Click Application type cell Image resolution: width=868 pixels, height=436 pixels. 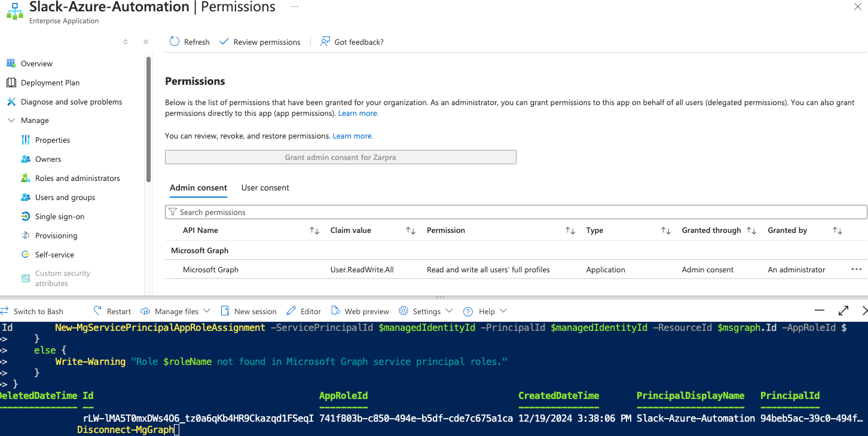click(606, 269)
